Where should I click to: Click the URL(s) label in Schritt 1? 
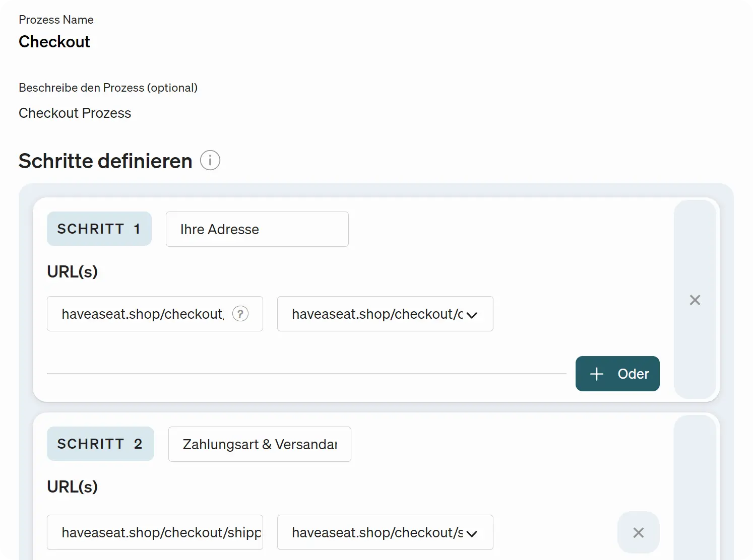click(72, 271)
